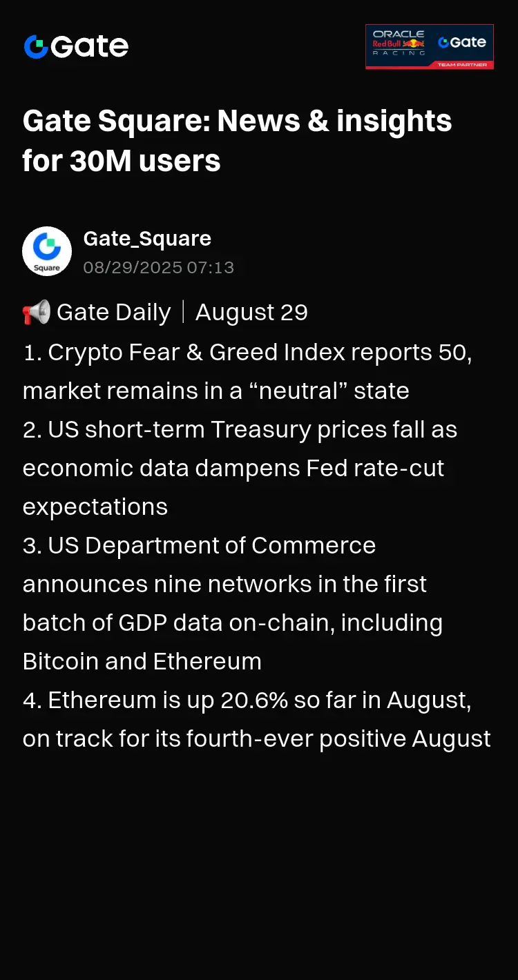Click the megaphone emoji before Gate Daily

tap(36, 313)
